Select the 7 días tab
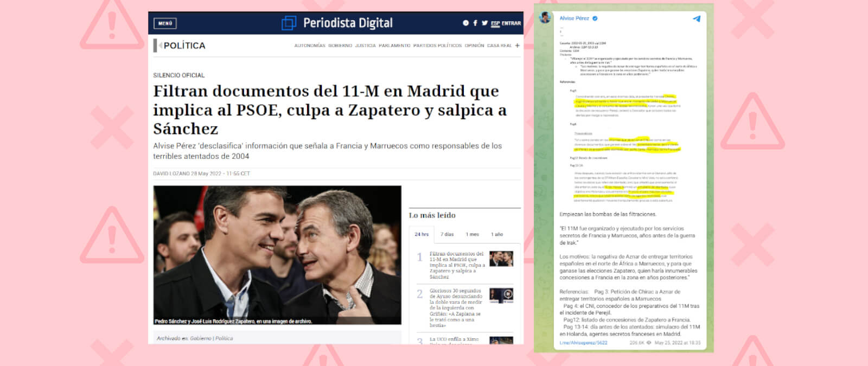 [x=447, y=234]
